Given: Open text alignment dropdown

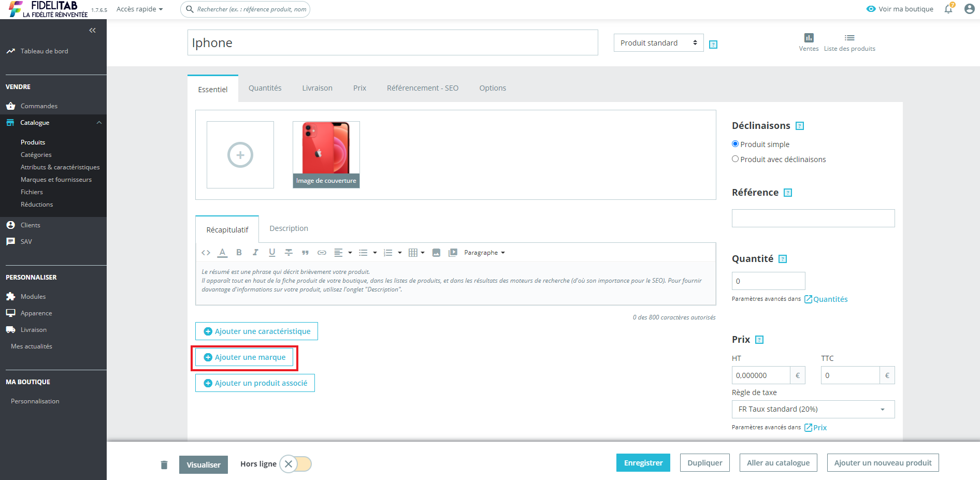Looking at the screenshot, I should point(343,253).
